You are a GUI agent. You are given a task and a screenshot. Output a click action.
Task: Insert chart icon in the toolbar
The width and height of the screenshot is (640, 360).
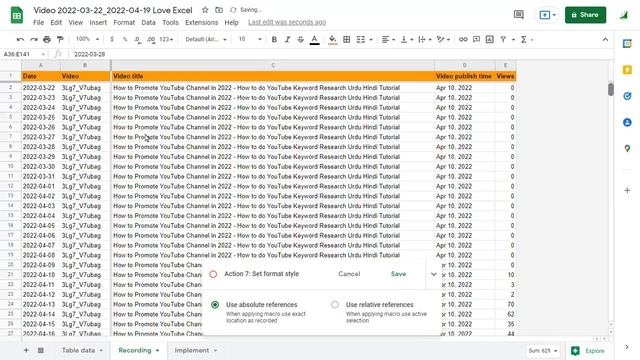[489, 40]
